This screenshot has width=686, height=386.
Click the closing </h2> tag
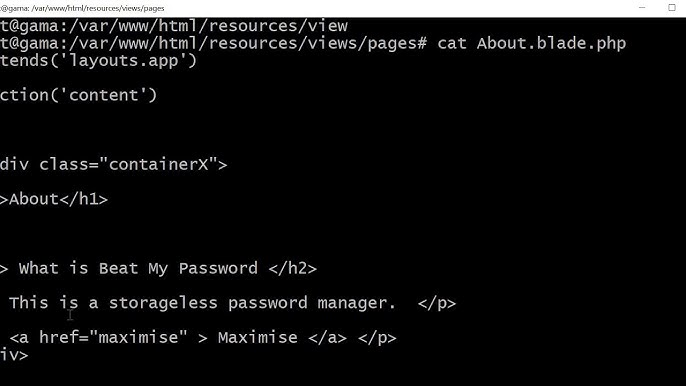(292, 268)
